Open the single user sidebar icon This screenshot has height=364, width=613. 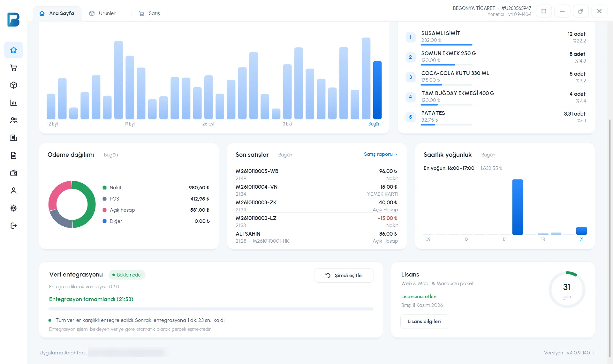(x=13, y=191)
